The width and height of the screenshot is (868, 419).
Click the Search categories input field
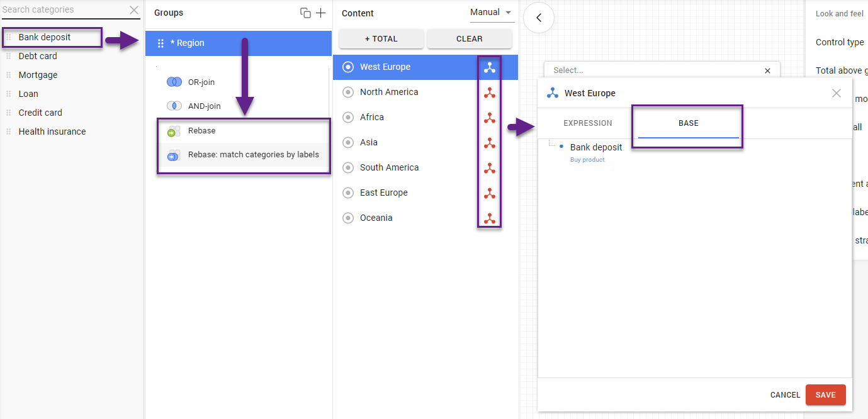tap(63, 10)
